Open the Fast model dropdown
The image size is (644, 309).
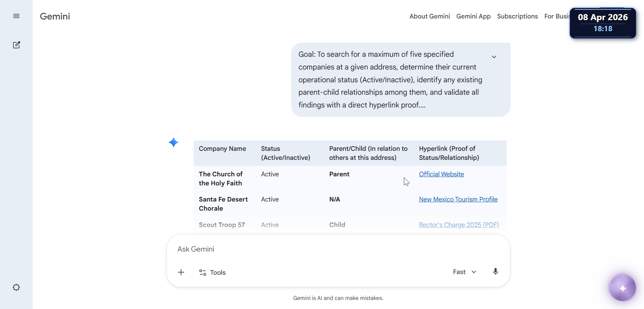click(x=465, y=272)
